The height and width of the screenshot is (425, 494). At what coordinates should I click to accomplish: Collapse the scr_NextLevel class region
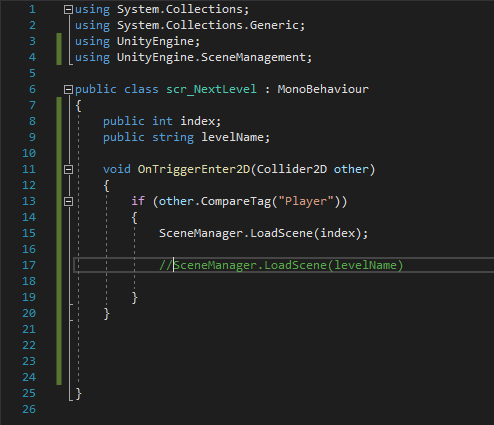tap(68, 89)
